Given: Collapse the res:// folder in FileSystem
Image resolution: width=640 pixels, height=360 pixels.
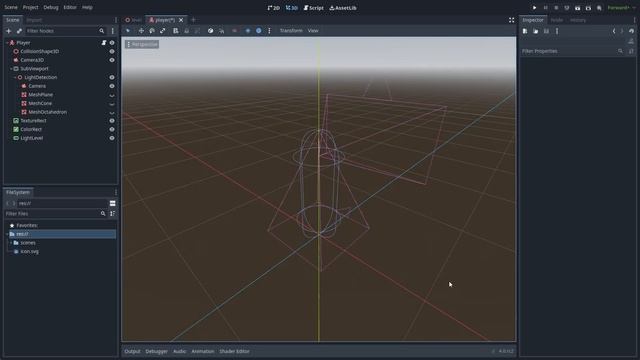Looking at the screenshot, I should click(7, 234).
